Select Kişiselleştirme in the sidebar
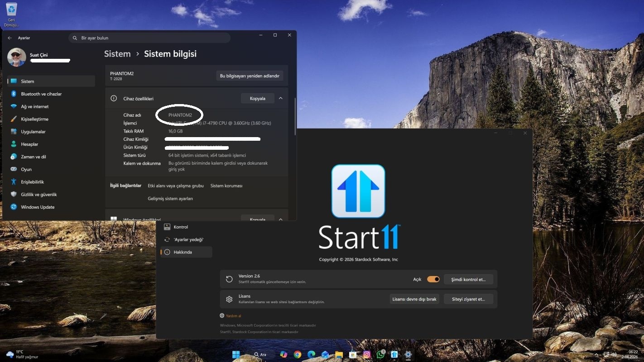 (x=34, y=119)
